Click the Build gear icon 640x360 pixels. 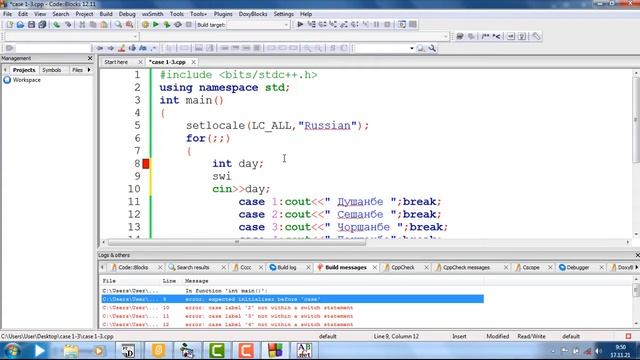coord(145,25)
